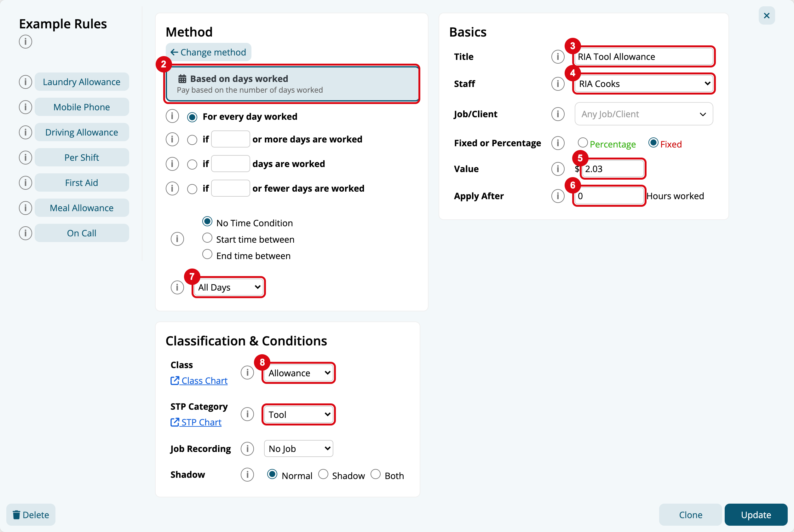Click info icon for the Title field

[x=558, y=57]
